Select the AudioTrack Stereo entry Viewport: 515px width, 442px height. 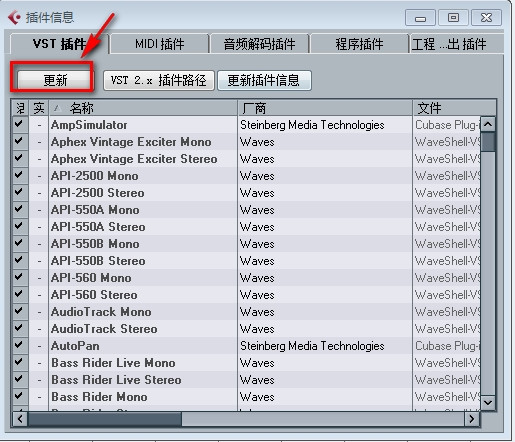(104, 329)
